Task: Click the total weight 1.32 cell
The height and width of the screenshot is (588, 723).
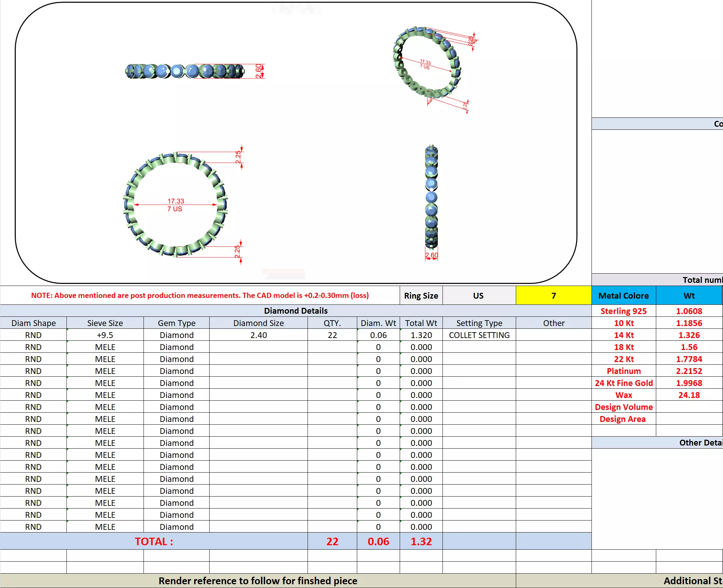Action: coord(421,541)
